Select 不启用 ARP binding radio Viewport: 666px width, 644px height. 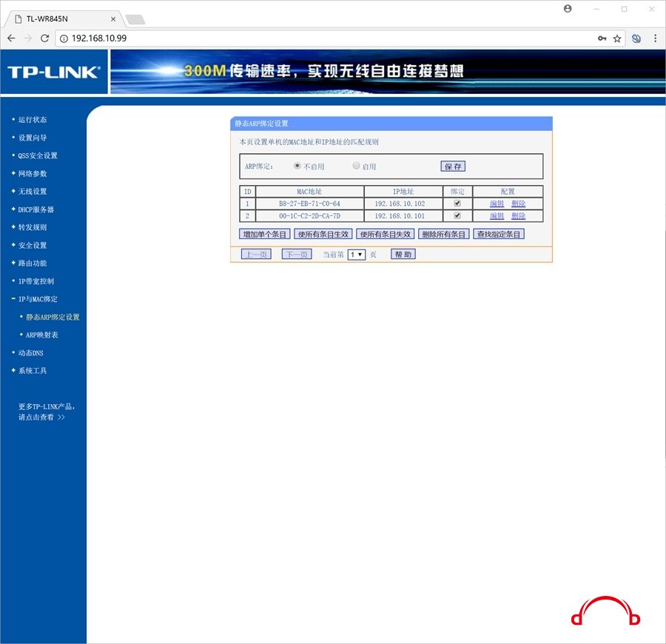(x=297, y=166)
